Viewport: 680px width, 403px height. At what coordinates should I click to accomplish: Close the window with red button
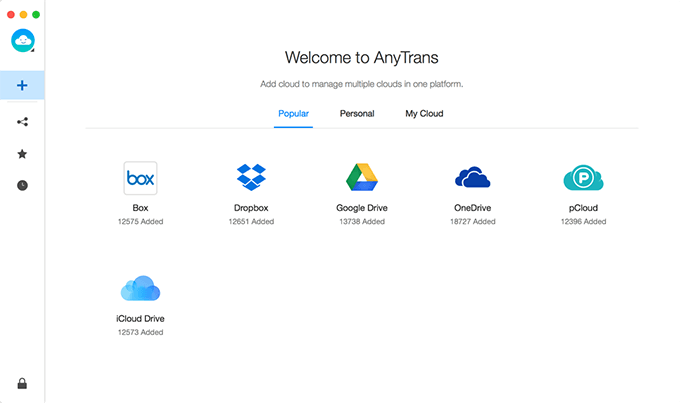(11, 15)
